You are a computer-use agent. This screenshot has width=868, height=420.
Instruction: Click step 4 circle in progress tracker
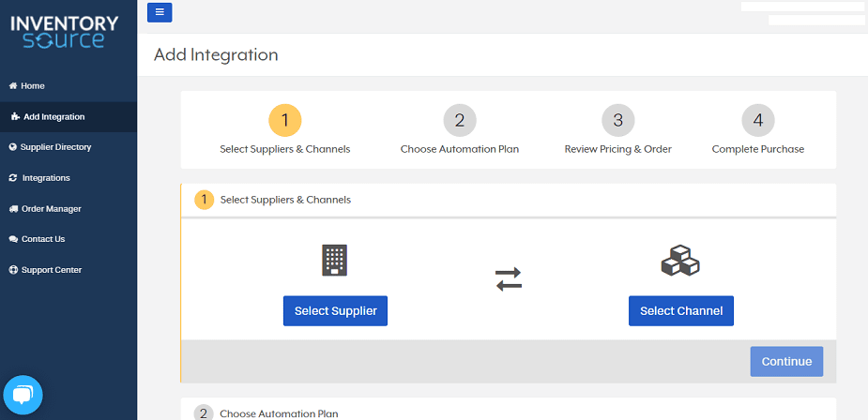tap(758, 120)
